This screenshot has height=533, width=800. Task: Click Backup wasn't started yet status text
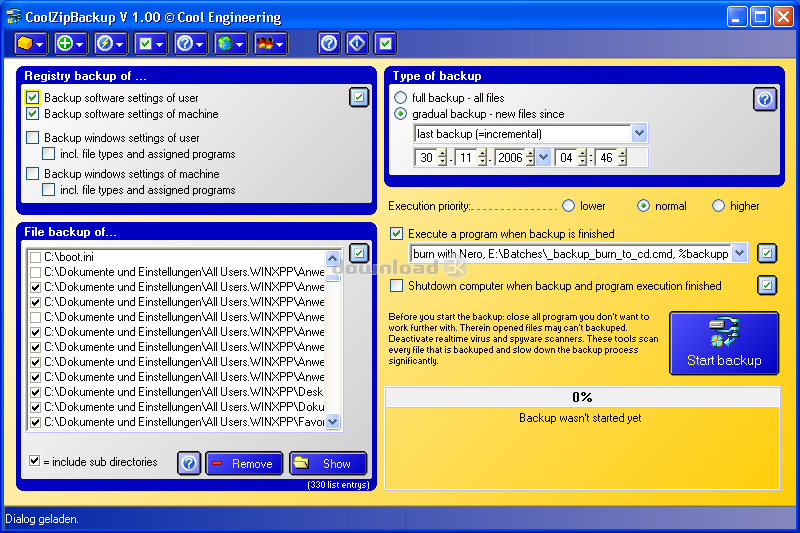[580, 418]
